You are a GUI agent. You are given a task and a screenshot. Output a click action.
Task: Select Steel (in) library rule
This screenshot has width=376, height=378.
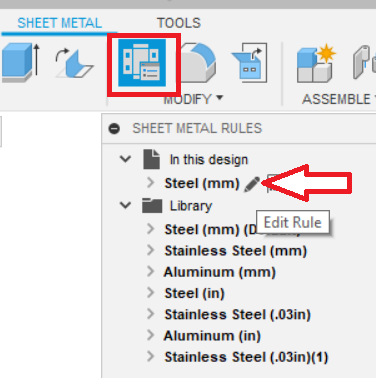pos(194,293)
